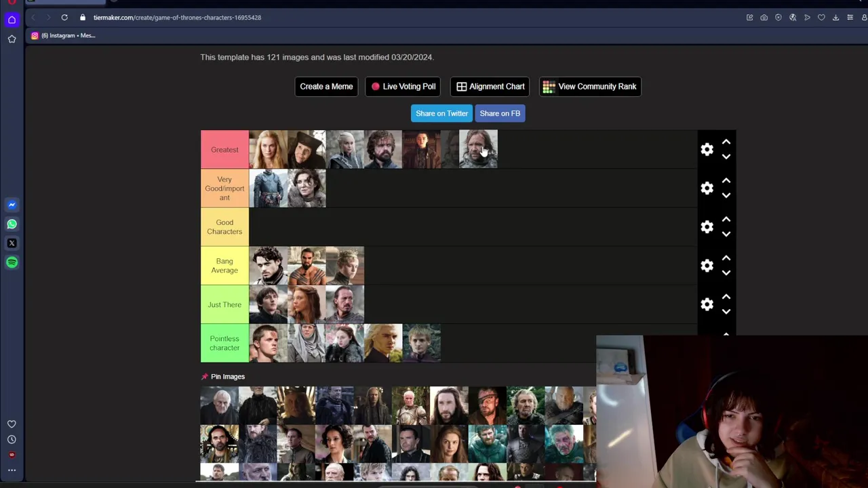Click the orange Very Good/important tier label
Viewport: 868px width, 488px height.
[224, 188]
